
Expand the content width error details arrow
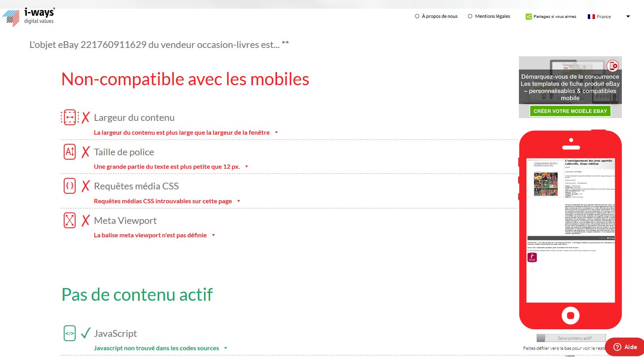tap(276, 133)
